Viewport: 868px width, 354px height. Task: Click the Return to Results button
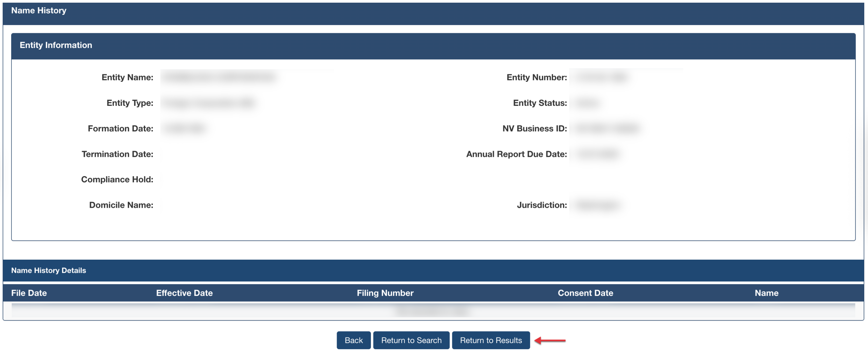[x=491, y=340]
